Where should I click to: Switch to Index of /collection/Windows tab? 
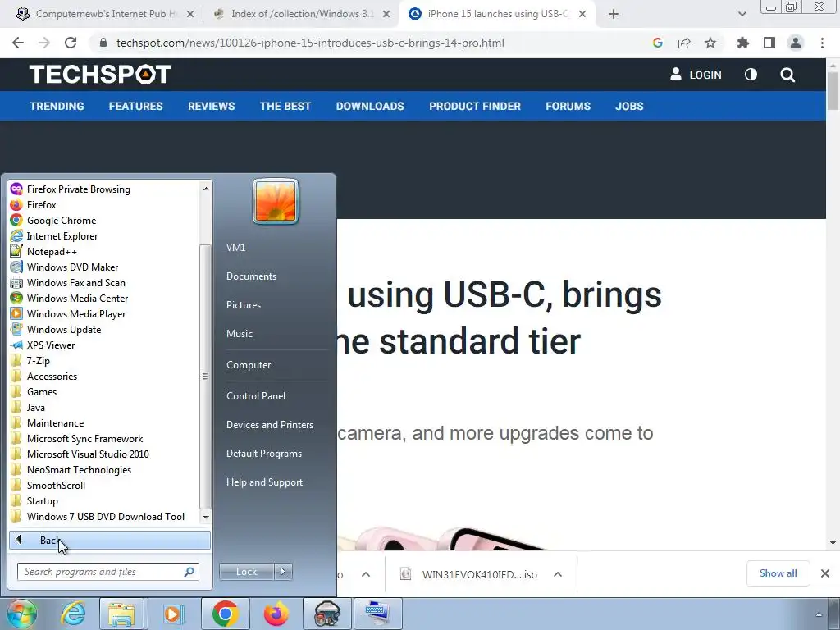[x=302, y=14]
